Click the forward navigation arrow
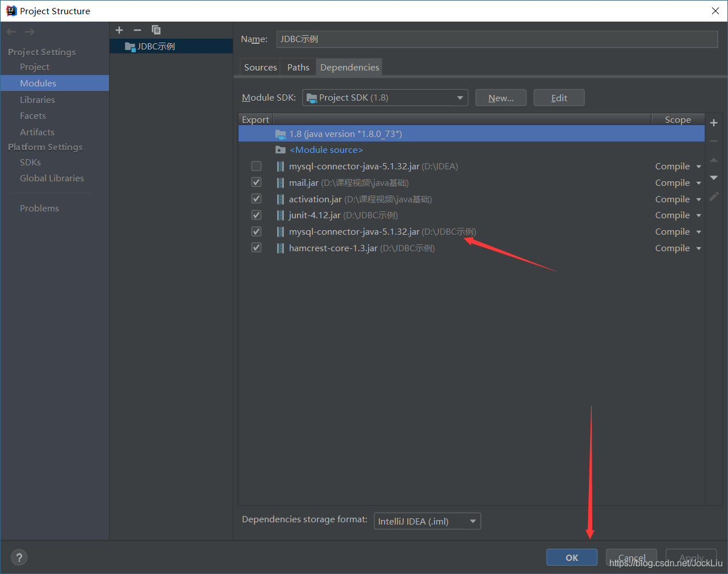This screenshot has width=728, height=574. pos(30,32)
